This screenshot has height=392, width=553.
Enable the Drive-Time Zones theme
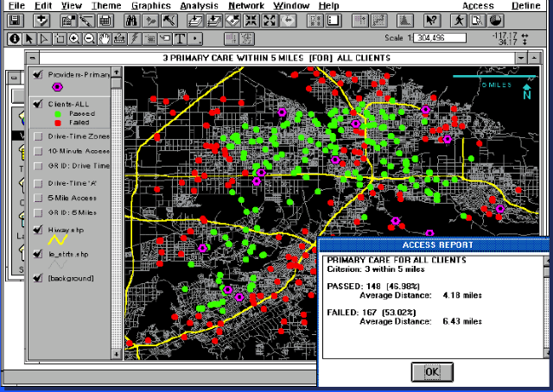pos(38,136)
